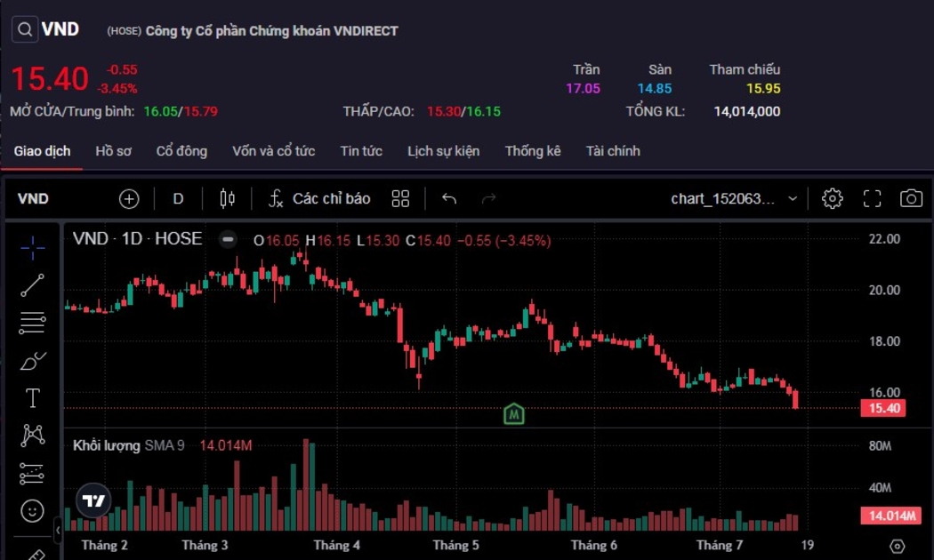
Task: Click the green M event marker on chart
Action: point(513,413)
